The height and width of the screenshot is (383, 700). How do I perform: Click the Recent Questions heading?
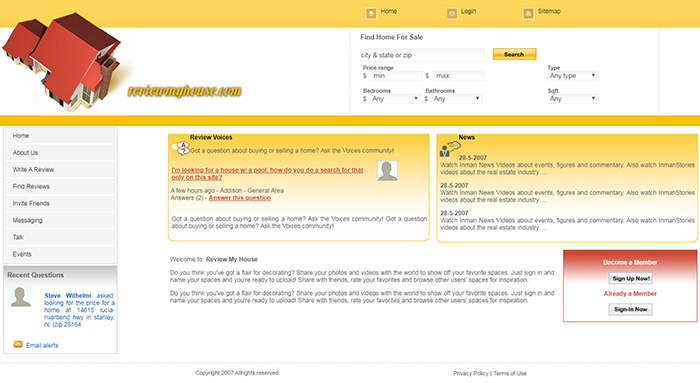[35, 275]
